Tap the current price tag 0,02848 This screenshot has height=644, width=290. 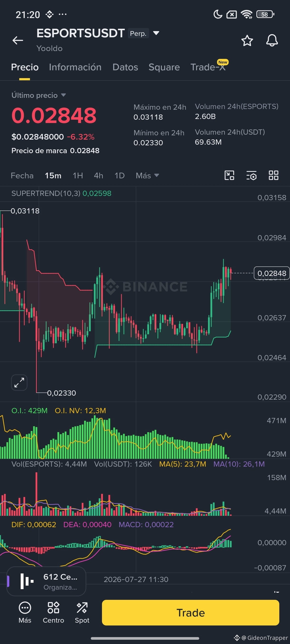point(272,273)
